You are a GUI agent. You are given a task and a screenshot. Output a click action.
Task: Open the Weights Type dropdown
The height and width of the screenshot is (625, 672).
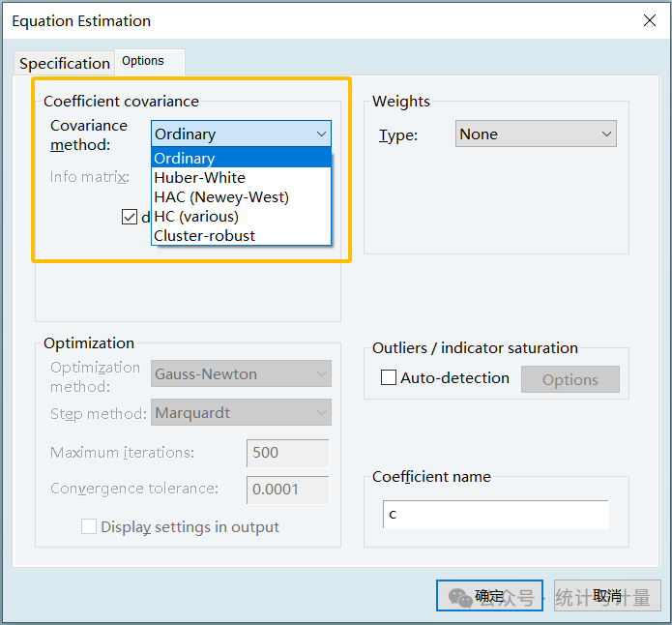pos(536,134)
